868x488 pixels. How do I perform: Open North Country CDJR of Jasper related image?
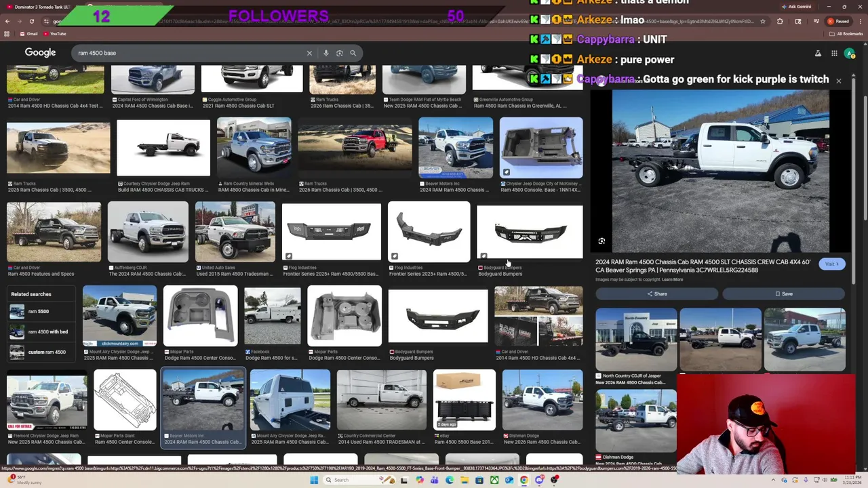[636, 340]
